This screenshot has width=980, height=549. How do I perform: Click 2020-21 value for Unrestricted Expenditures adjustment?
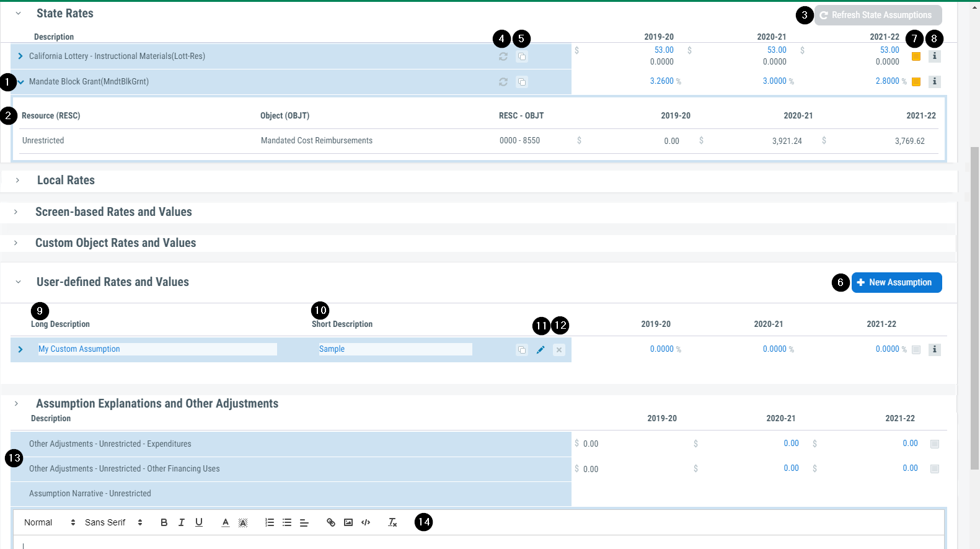coord(791,444)
